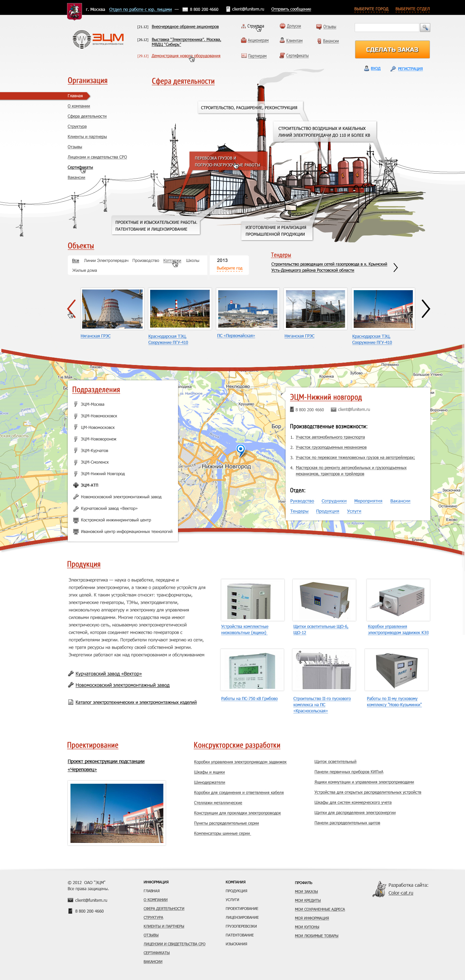Click the Структура icon in top links
This screenshot has width=465, height=980.
(243, 27)
